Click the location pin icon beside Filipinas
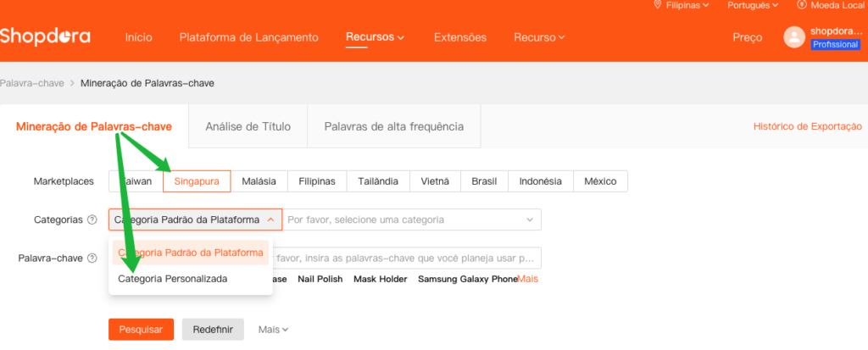The width and height of the screenshot is (868, 350). pyautogui.click(x=657, y=5)
